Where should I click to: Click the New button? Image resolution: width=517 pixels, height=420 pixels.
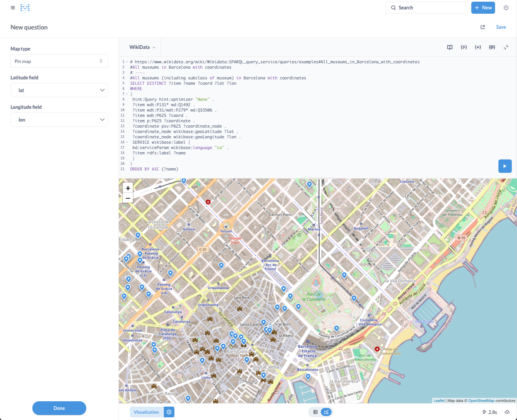(x=483, y=8)
